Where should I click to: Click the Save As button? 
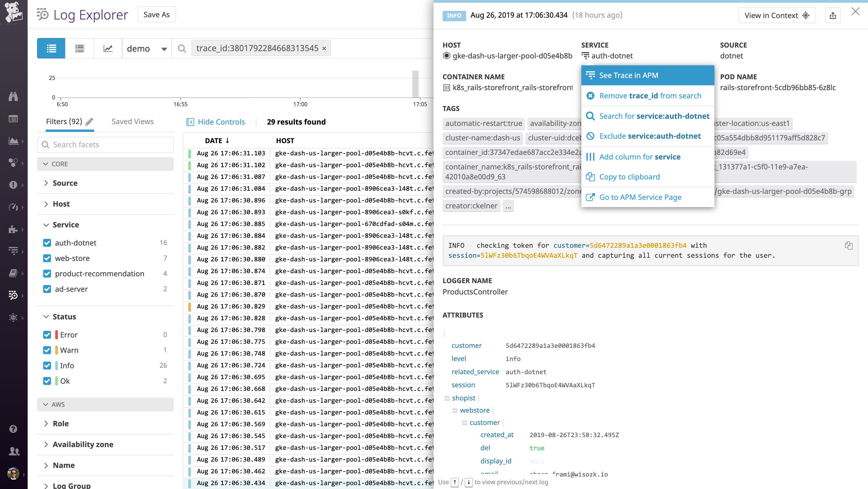pos(156,14)
